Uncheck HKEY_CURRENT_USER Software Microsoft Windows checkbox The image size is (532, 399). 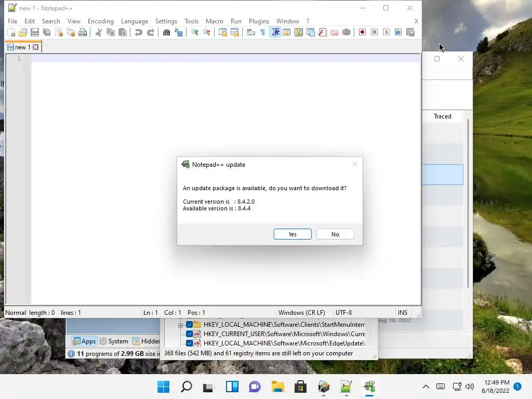[189, 334]
